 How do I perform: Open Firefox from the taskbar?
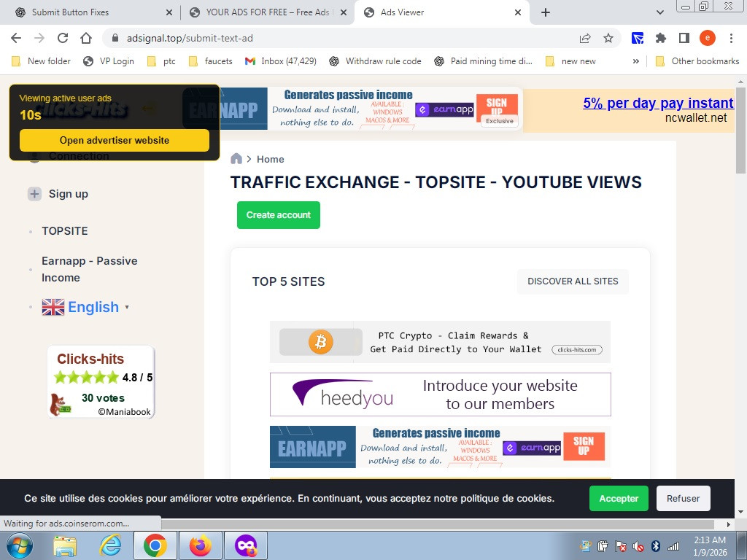(200, 545)
